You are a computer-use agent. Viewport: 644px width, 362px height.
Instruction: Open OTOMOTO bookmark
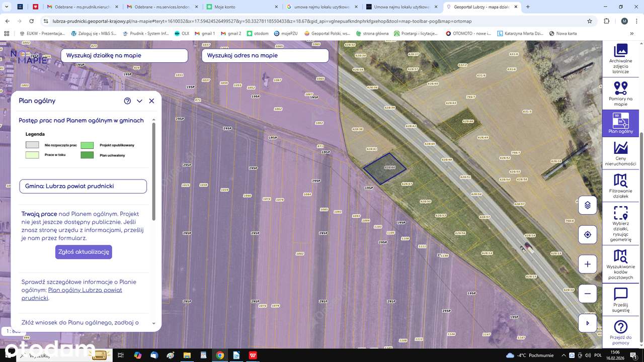click(x=468, y=33)
